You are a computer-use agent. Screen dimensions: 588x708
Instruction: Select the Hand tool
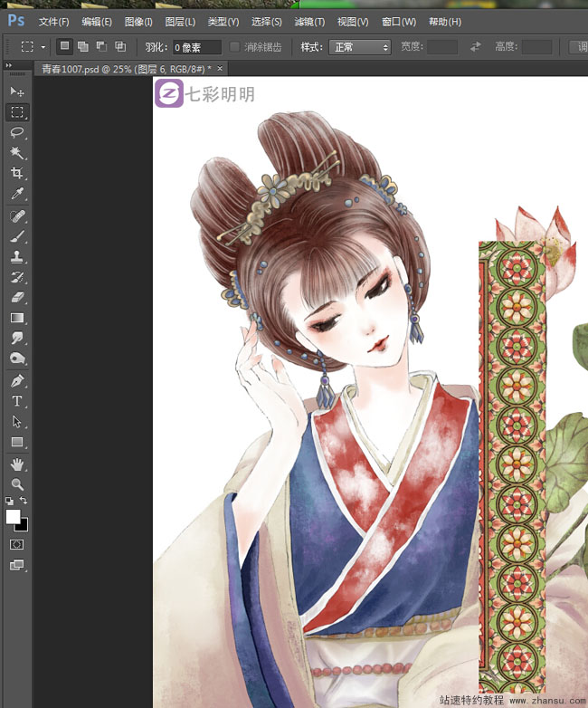(17, 464)
